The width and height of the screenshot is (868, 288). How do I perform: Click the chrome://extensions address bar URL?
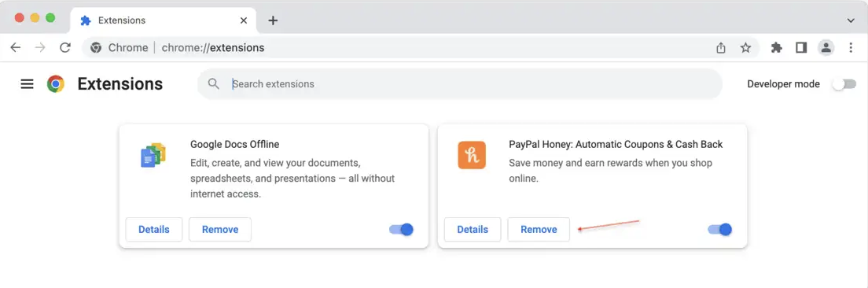[212, 48]
